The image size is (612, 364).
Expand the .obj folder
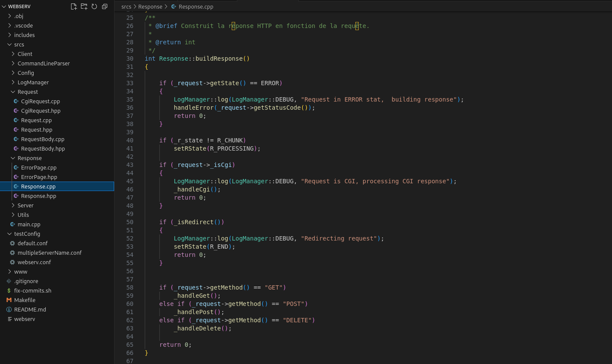pyautogui.click(x=9, y=16)
